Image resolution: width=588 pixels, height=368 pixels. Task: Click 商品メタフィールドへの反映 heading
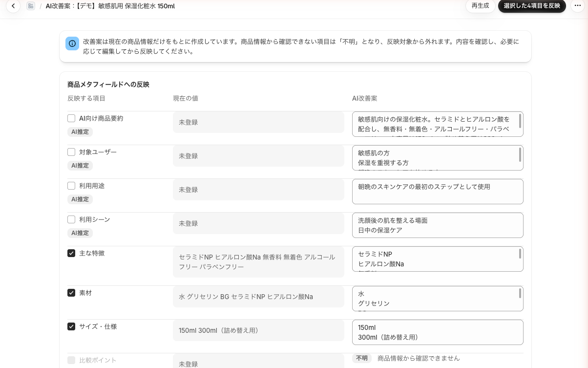(x=108, y=85)
